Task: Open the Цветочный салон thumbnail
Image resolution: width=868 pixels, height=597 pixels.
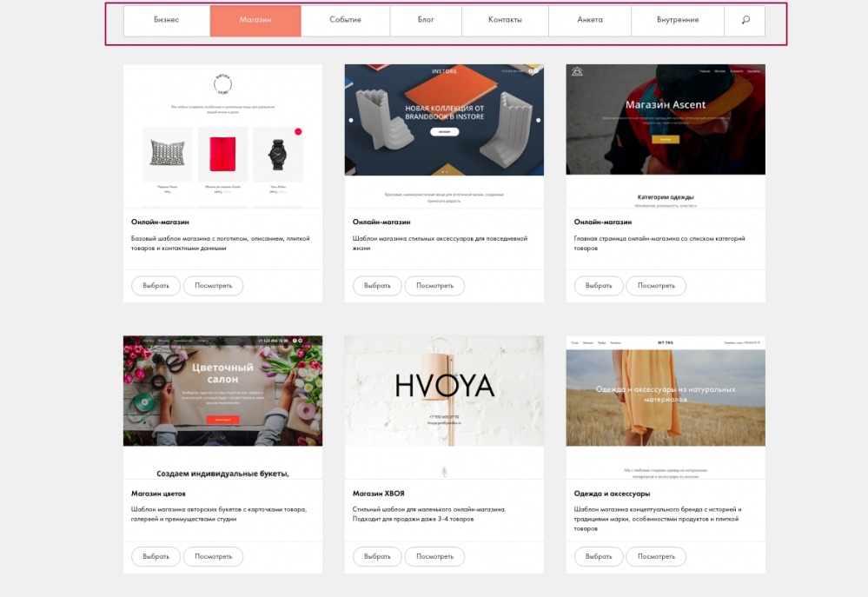Action: (x=222, y=407)
